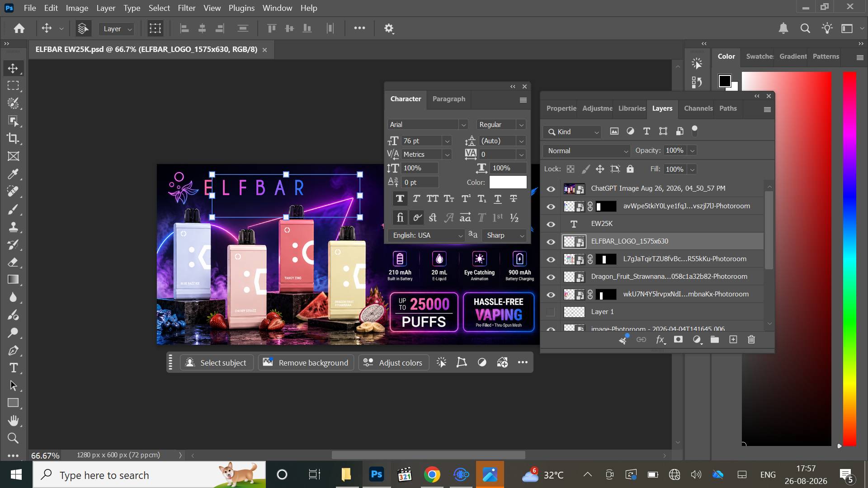
Task: Hide the EW25K text layer
Action: 551,224
